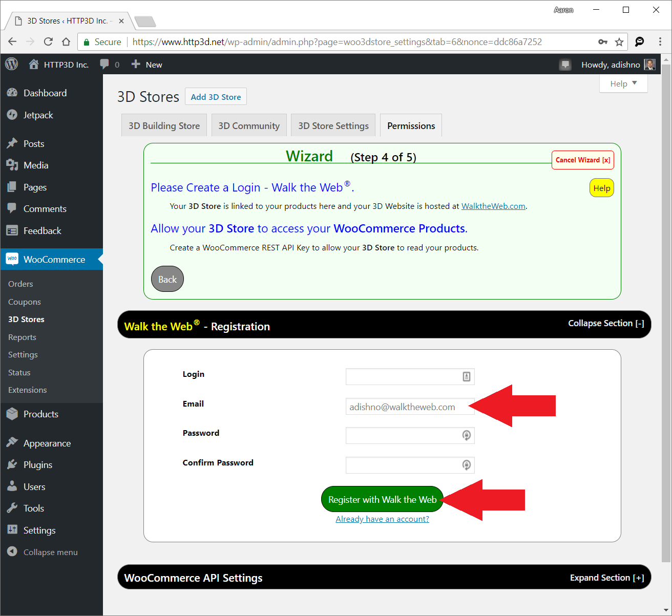Image resolution: width=672 pixels, height=616 pixels.
Task: Click the browser address bar URL
Action: pyautogui.click(x=337, y=42)
